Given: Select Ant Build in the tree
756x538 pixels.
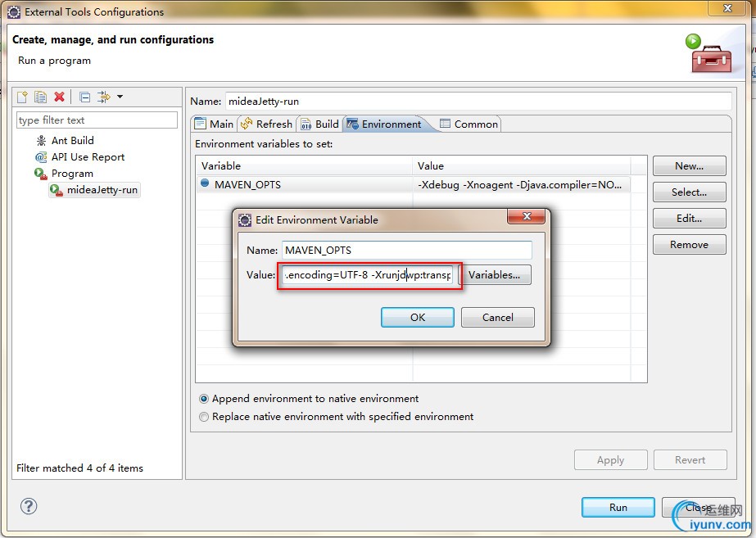Looking at the screenshot, I should coord(73,140).
